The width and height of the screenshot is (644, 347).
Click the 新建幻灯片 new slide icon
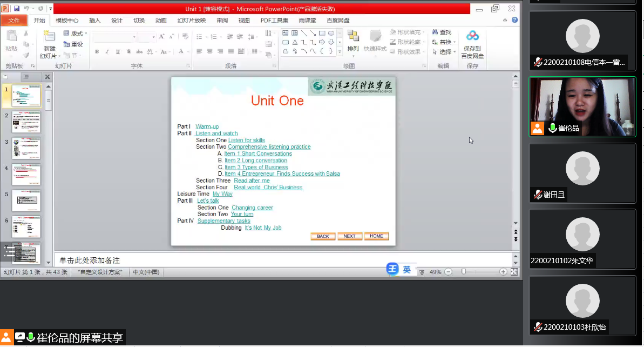(49, 36)
